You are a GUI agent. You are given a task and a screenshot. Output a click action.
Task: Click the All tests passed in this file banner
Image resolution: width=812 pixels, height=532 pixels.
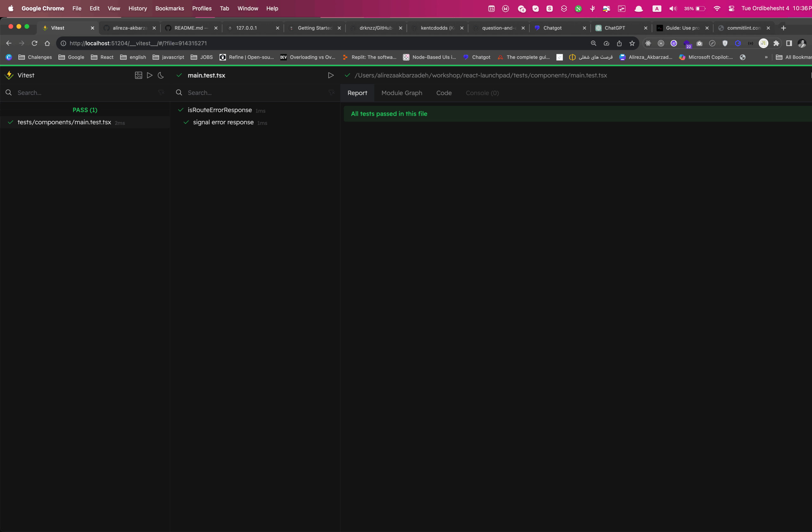577,114
